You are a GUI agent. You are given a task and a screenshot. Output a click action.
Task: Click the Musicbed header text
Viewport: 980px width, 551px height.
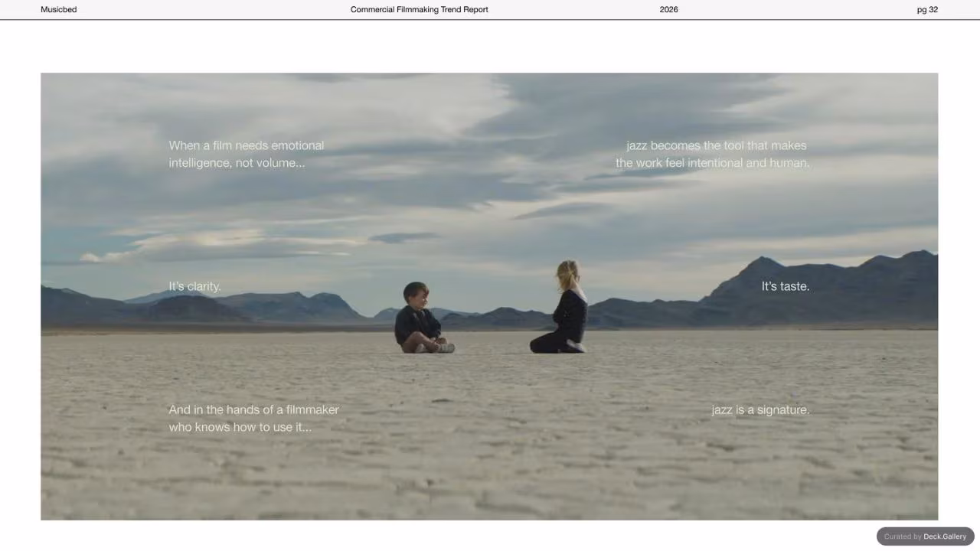pos(58,10)
